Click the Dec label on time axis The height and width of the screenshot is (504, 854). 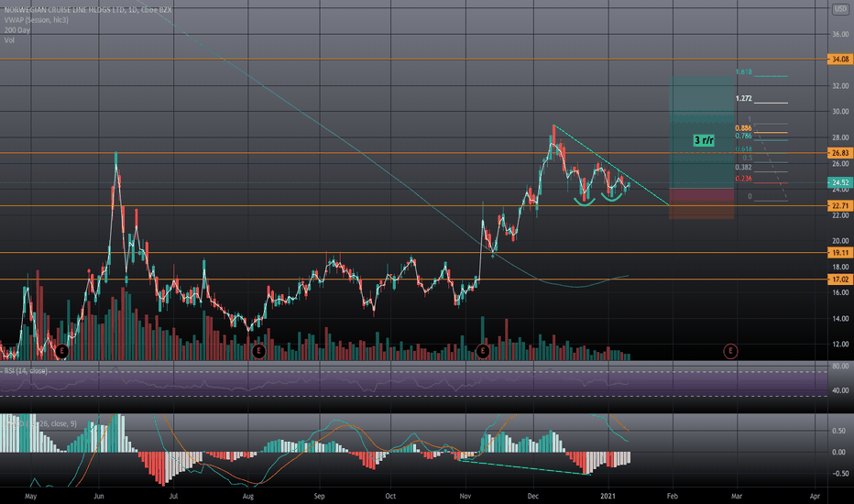pos(532,497)
